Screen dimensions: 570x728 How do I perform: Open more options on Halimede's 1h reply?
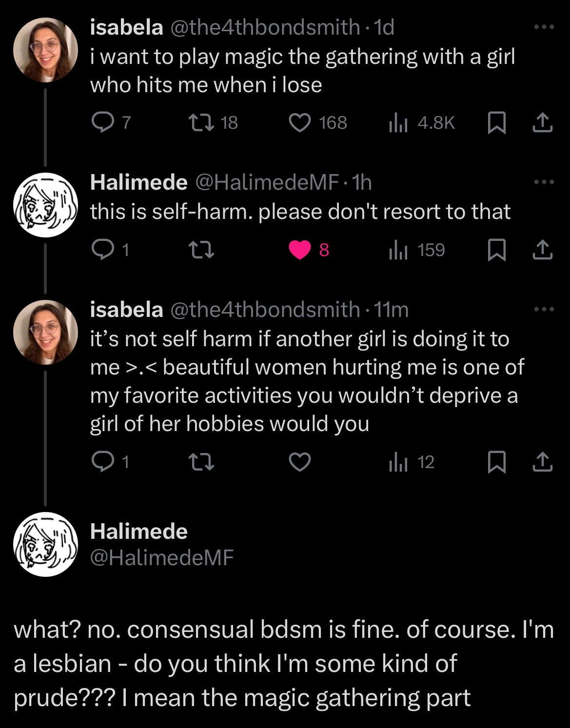[x=544, y=182]
